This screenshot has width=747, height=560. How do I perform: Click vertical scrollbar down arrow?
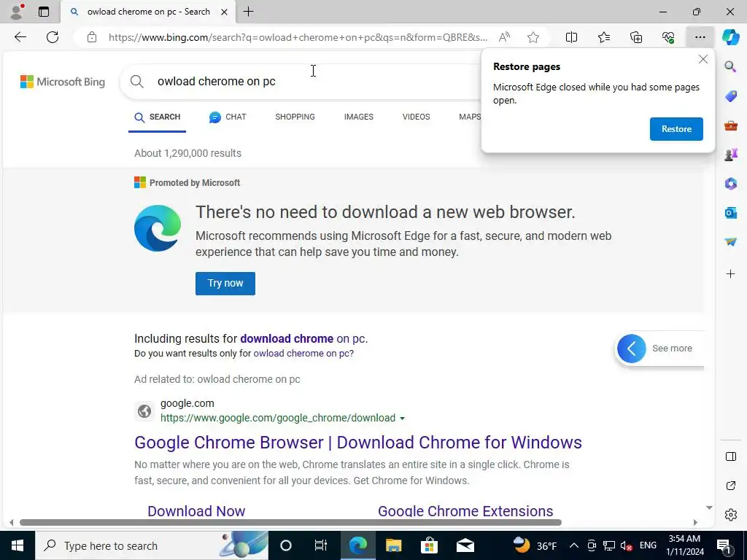pos(709,507)
